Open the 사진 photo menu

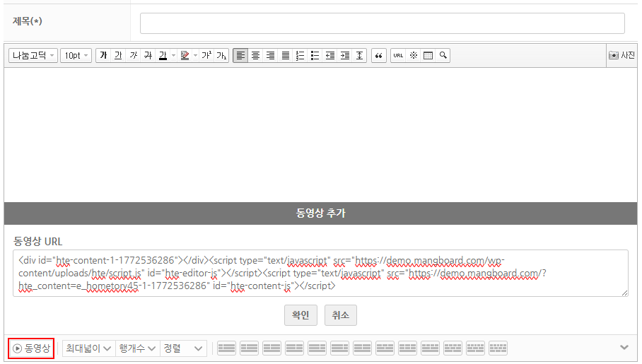622,55
